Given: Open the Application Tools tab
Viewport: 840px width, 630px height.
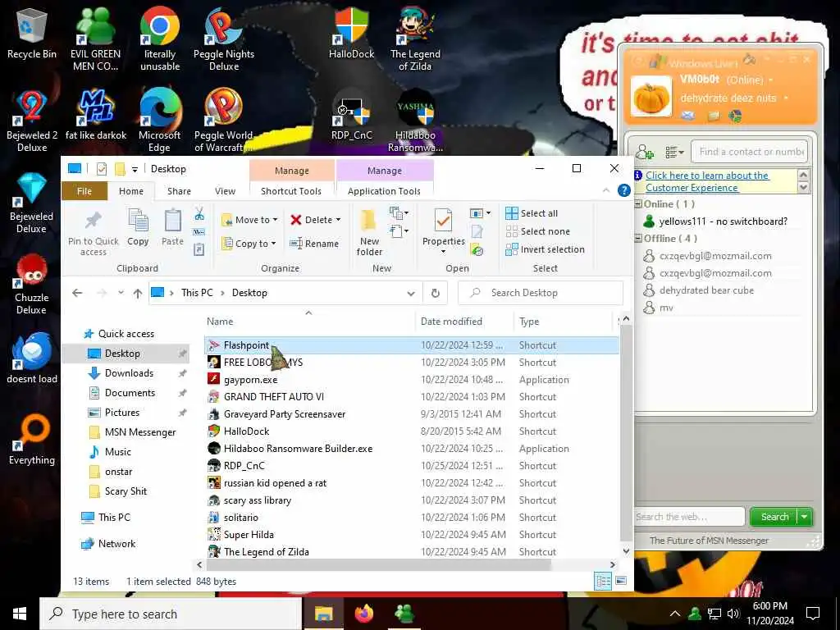Looking at the screenshot, I should 384,190.
